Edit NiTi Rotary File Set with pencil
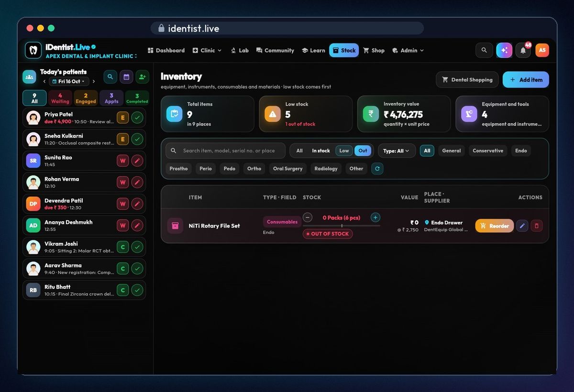 tap(522, 226)
